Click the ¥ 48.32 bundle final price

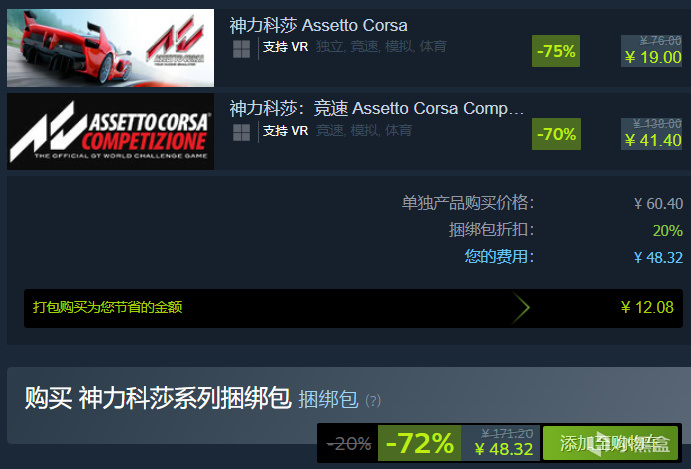pos(504,449)
